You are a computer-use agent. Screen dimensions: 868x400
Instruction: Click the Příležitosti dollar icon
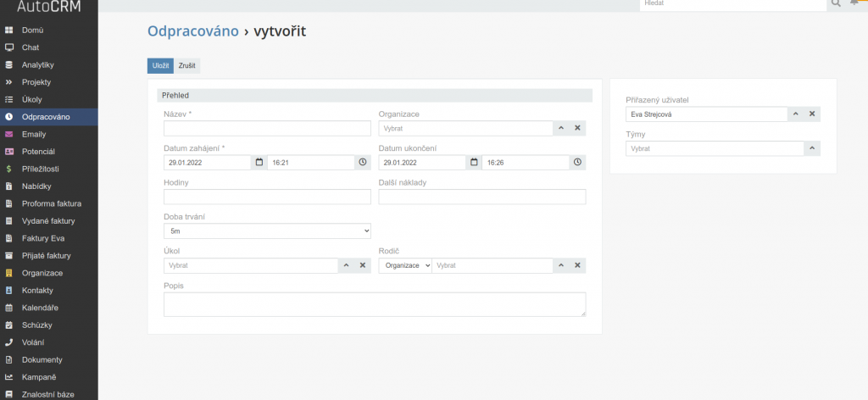(8, 169)
